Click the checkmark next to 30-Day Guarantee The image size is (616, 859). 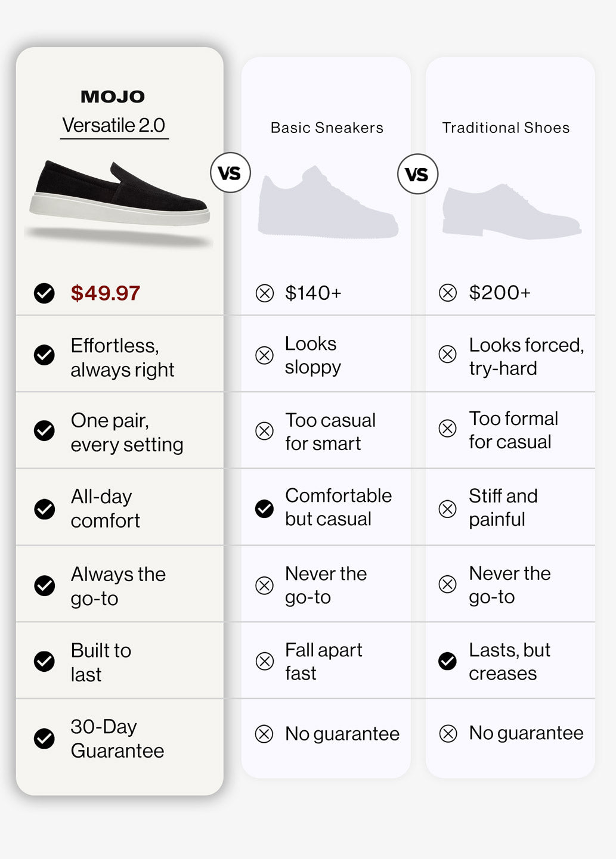pyautogui.click(x=44, y=739)
